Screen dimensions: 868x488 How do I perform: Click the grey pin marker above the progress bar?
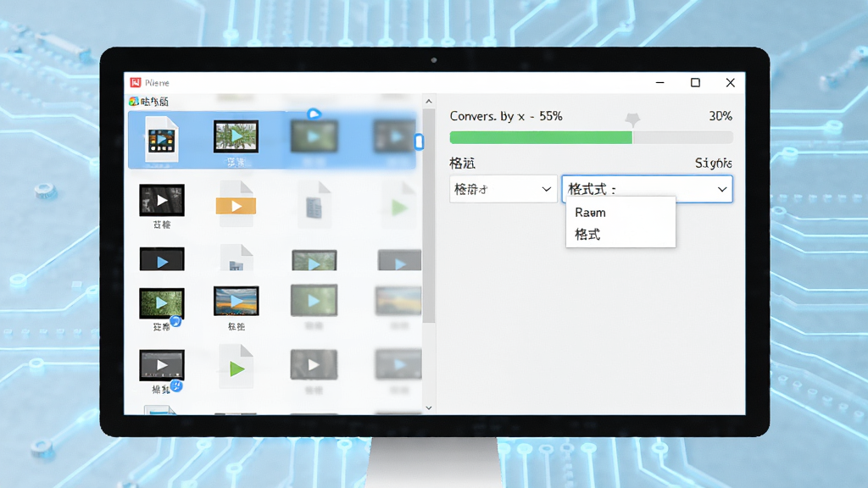[632, 119]
